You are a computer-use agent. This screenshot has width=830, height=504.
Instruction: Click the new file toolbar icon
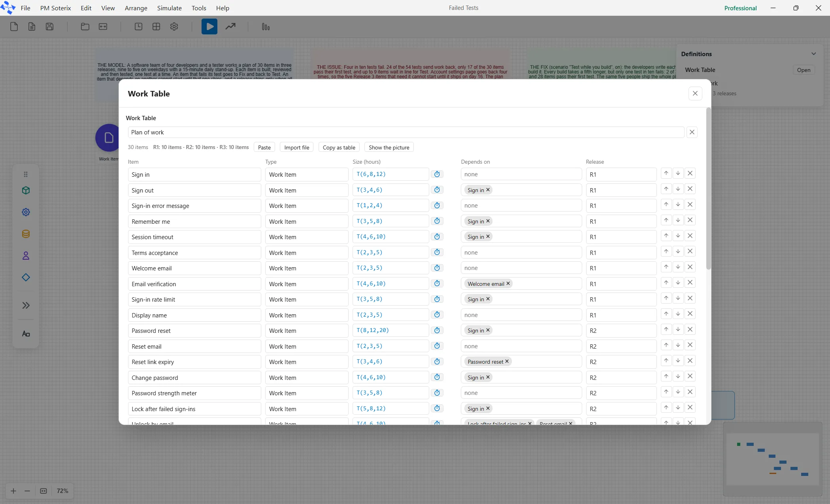(x=14, y=26)
